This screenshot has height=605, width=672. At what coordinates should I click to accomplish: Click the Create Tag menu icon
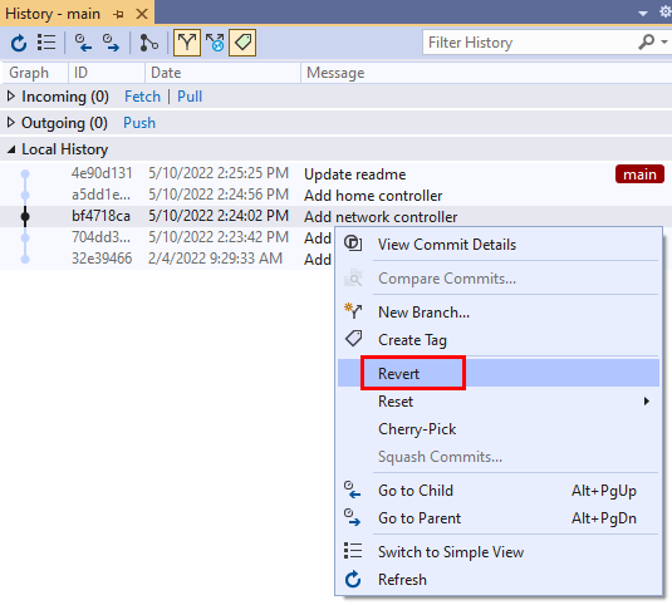point(354,338)
